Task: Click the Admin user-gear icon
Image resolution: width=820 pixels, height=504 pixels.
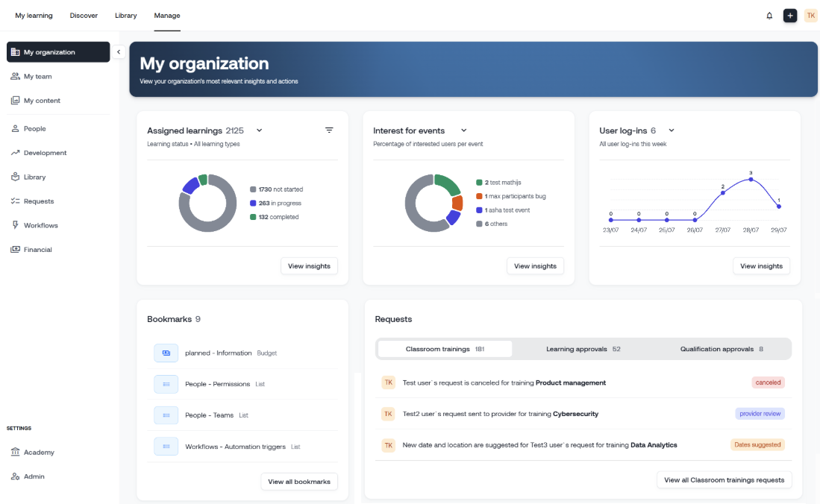Action: pyautogui.click(x=15, y=476)
